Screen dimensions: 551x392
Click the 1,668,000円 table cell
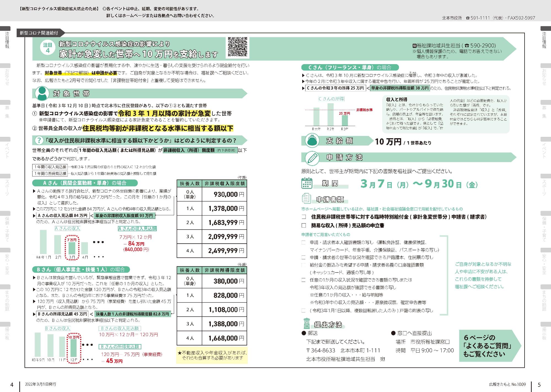click(x=224, y=338)
